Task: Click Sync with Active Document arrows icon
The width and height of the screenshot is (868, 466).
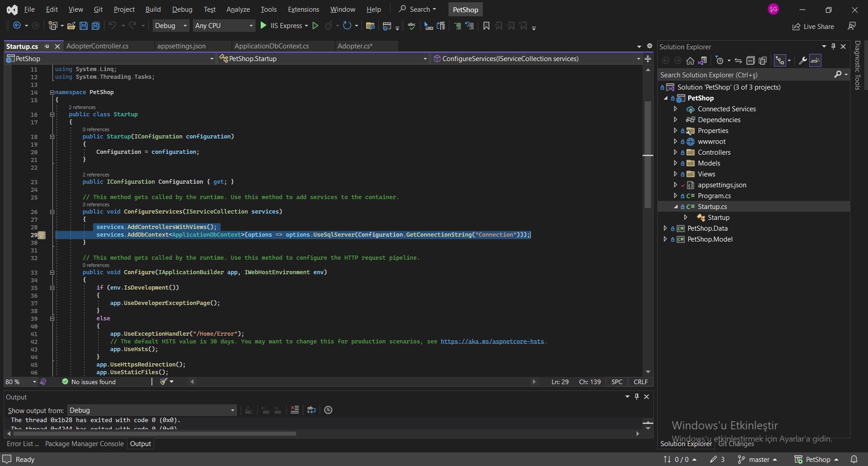Action: pyautogui.click(x=738, y=61)
